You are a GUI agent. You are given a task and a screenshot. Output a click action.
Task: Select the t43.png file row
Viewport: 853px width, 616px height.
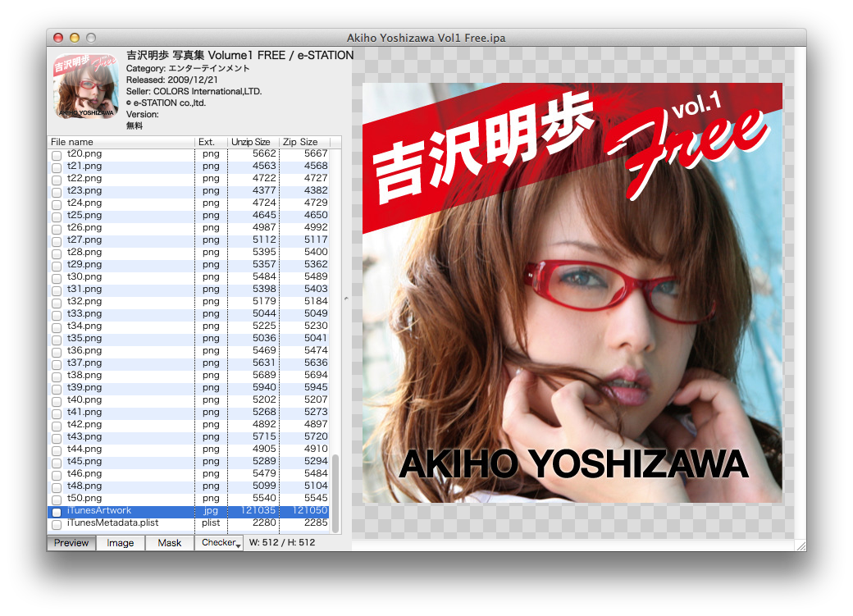coord(189,436)
